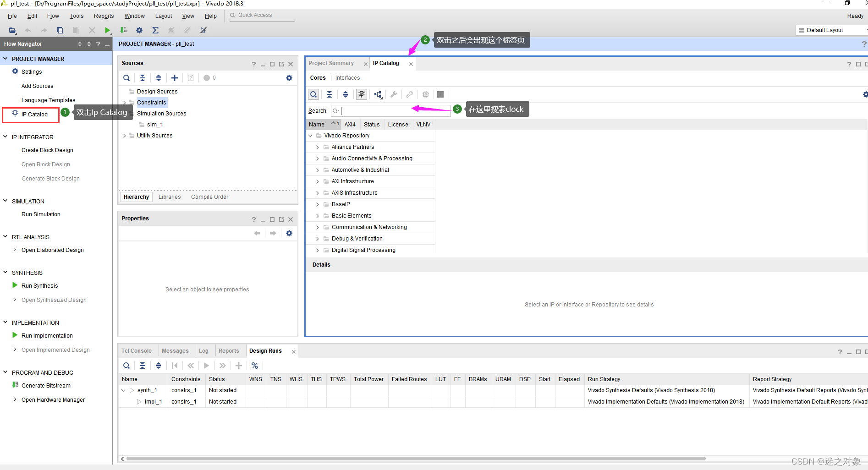
Task: Switch to Interfaces view in IP Catalog
Action: [347, 78]
